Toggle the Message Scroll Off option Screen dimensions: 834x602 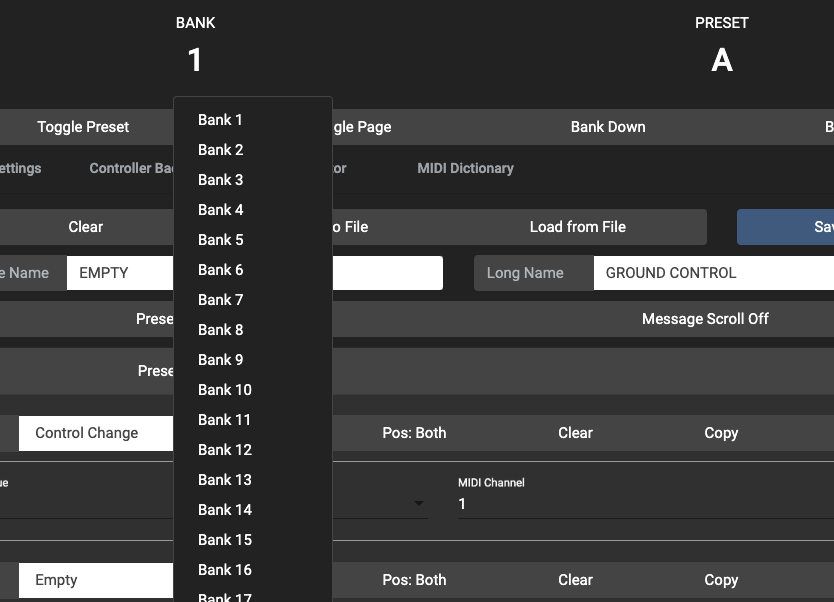[x=705, y=319]
